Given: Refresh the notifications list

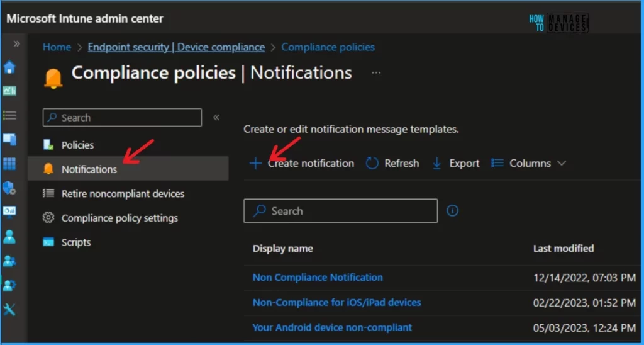Looking at the screenshot, I should [x=392, y=163].
